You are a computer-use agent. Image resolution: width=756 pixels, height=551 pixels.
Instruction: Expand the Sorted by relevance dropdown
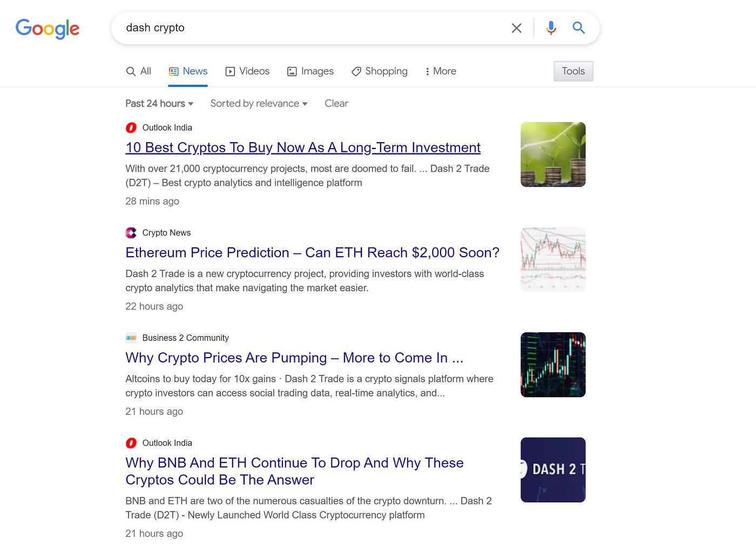pyautogui.click(x=259, y=104)
